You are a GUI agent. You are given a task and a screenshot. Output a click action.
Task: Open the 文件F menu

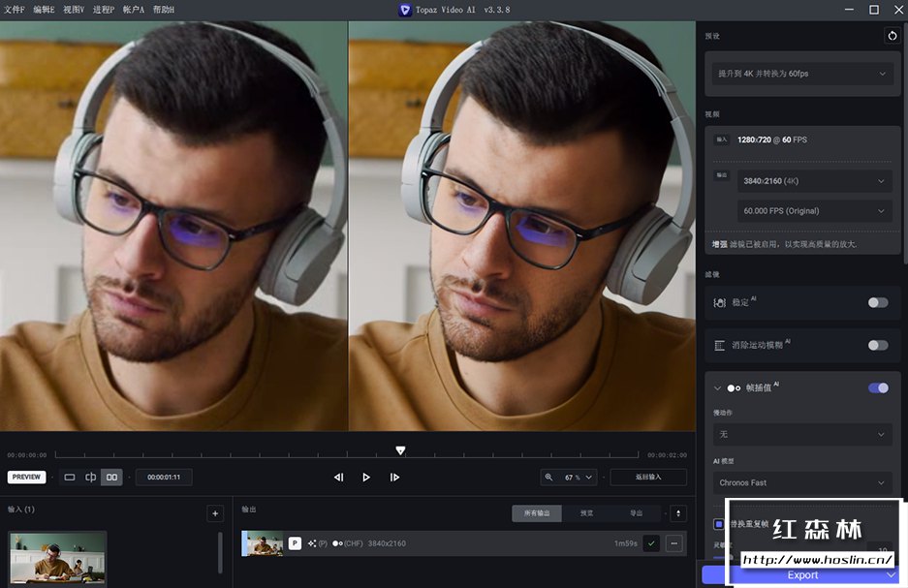click(x=15, y=10)
